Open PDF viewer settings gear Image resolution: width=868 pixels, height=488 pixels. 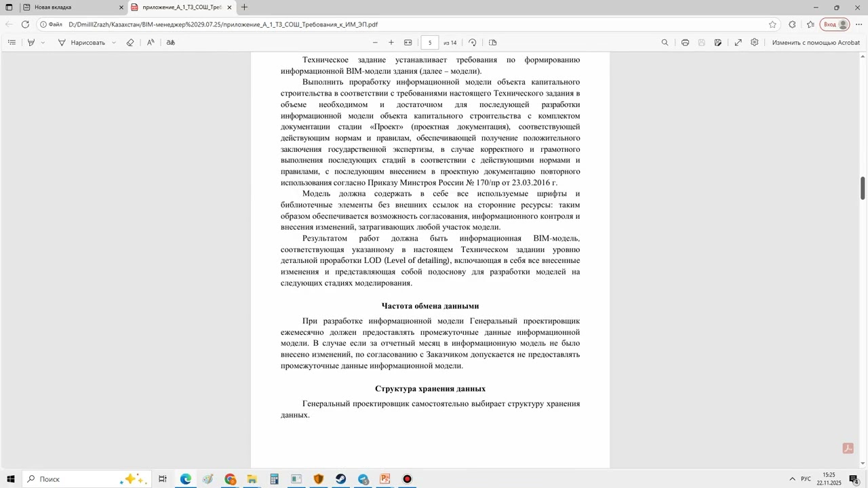(x=754, y=42)
